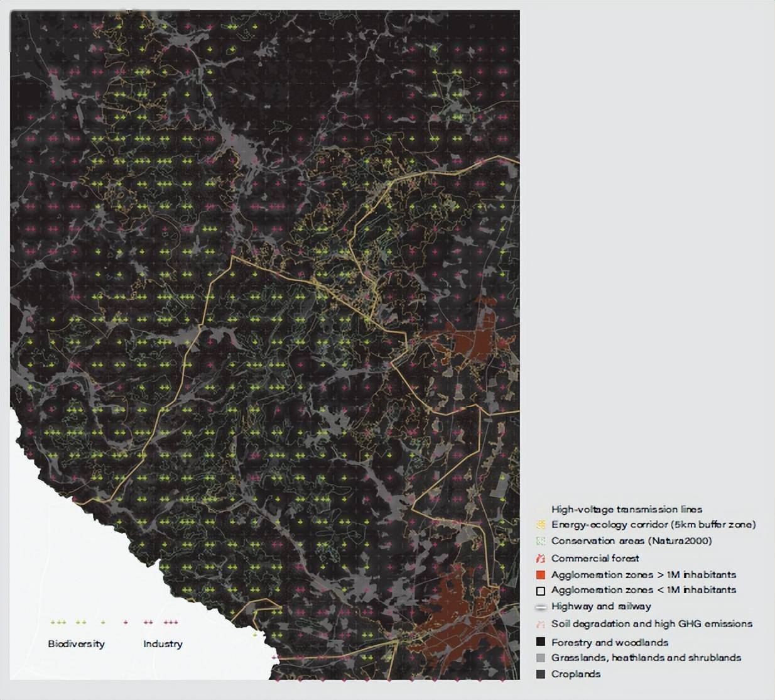This screenshot has width=775, height=700.
Task: Click 'Soil degradation and high GHG emissions' label
Action: pyautogui.click(x=652, y=624)
